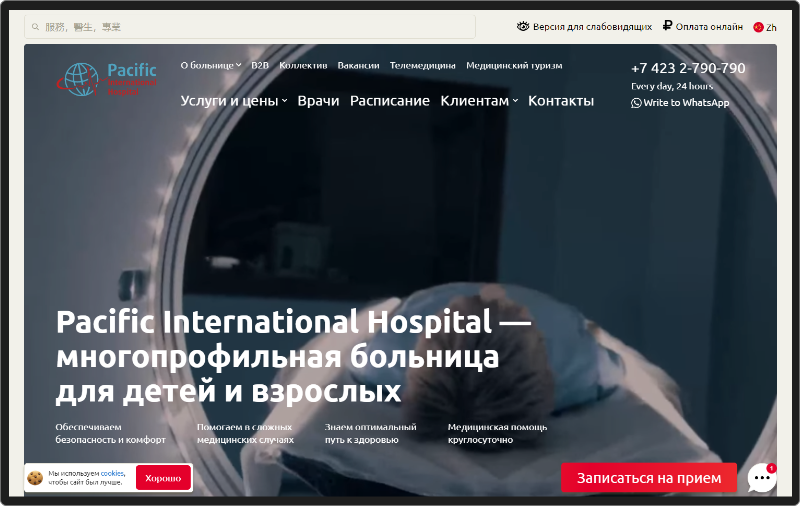Follow the cookies link in the notice
Screen dimensions: 800x506
(x=112, y=473)
